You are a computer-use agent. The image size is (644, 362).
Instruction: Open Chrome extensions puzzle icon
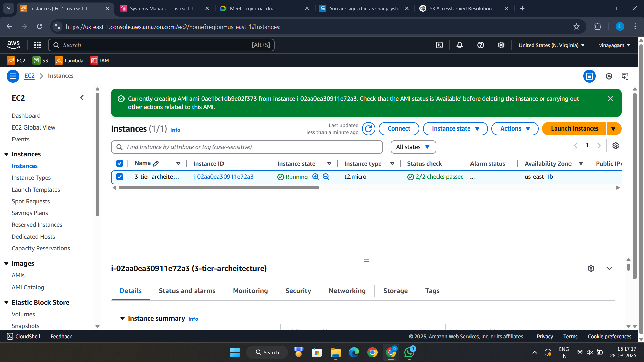pyautogui.click(x=598, y=27)
